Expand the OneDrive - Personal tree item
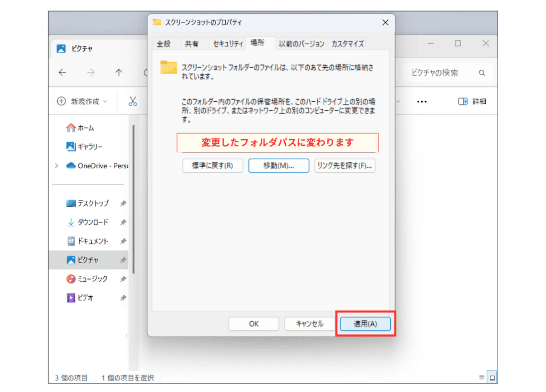The width and height of the screenshot is (546, 392). 57,166
